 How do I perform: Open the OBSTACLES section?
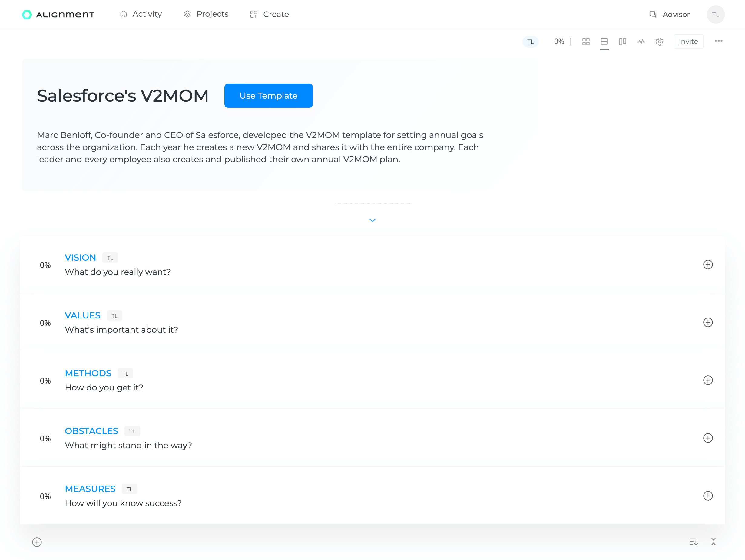(x=91, y=431)
